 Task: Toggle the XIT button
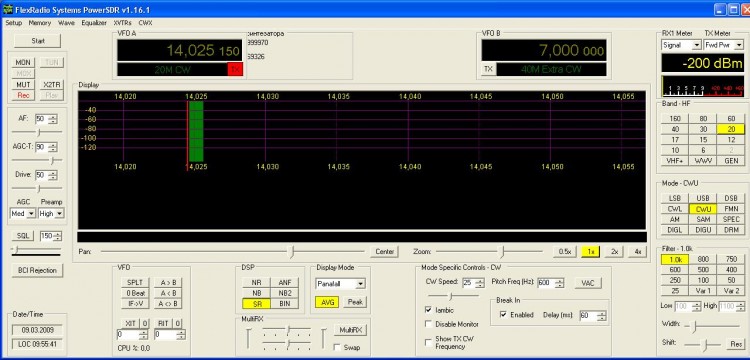click(130, 324)
